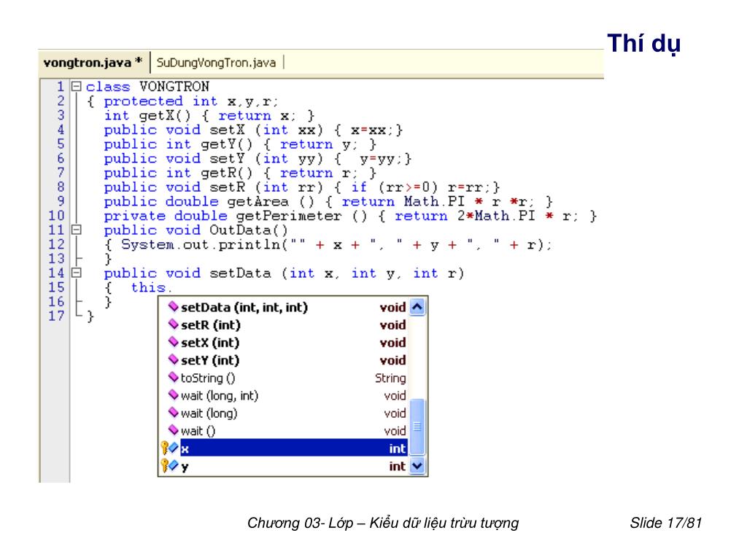Select the highlighted x int field suggestion

tap(285, 448)
